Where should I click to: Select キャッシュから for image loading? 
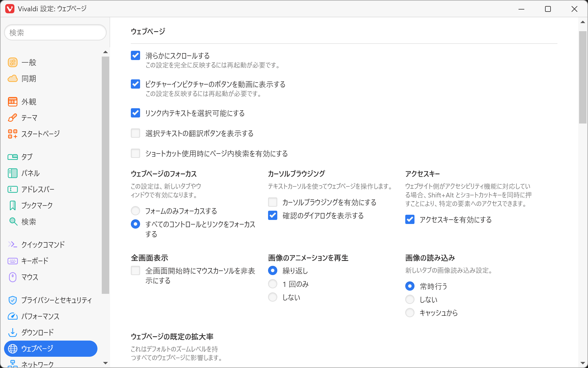pos(410,313)
